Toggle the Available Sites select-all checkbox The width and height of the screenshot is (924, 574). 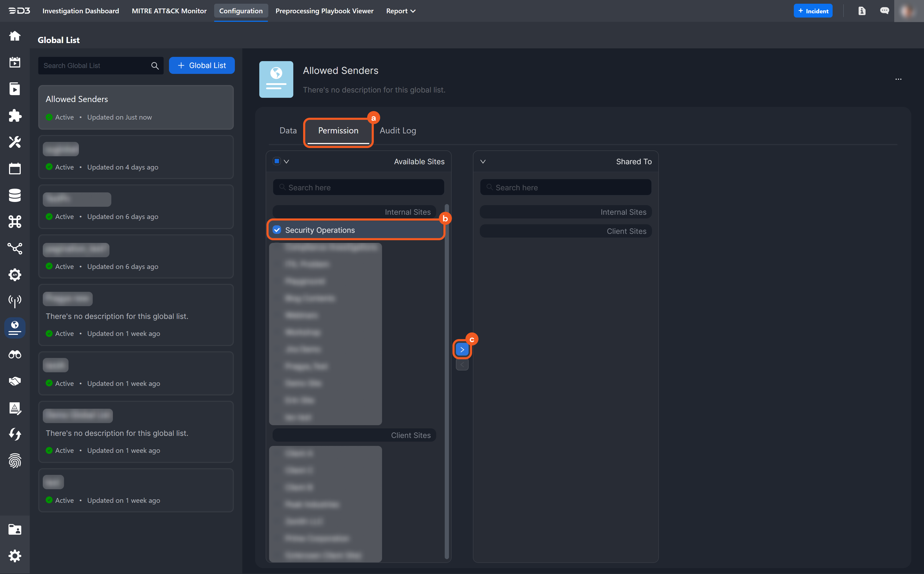pos(277,161)
